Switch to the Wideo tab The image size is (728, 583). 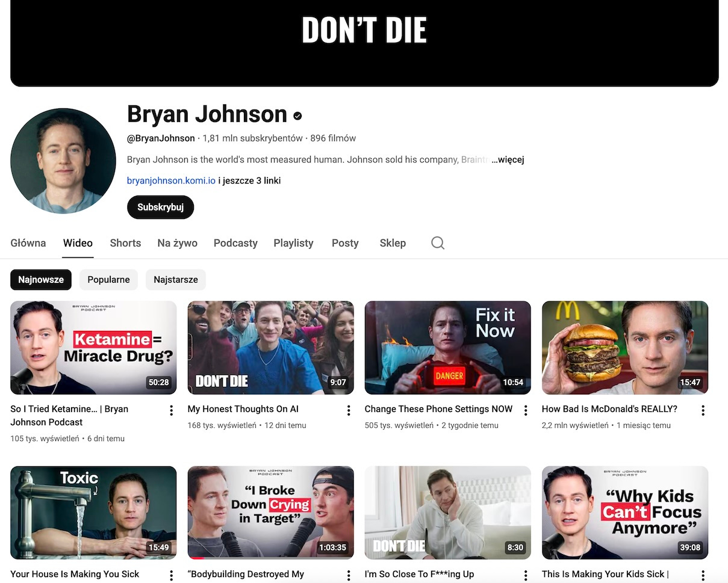click(x=78, y=243)
